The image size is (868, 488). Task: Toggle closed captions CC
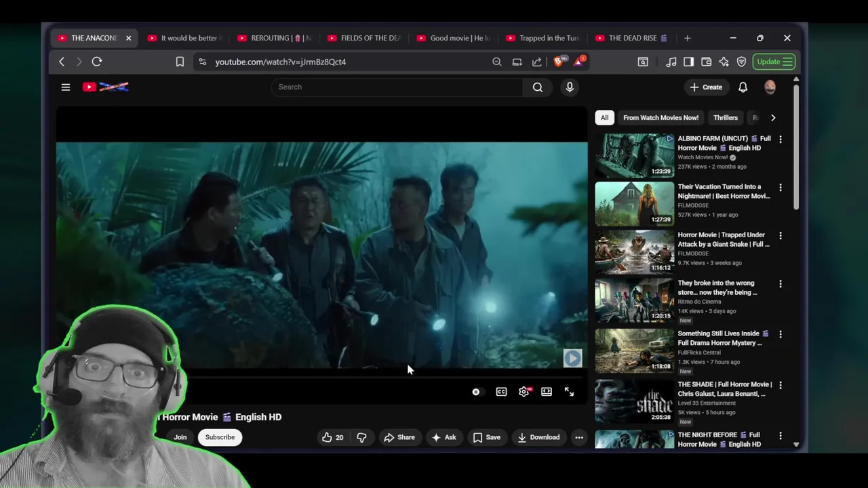pos(501,392)
